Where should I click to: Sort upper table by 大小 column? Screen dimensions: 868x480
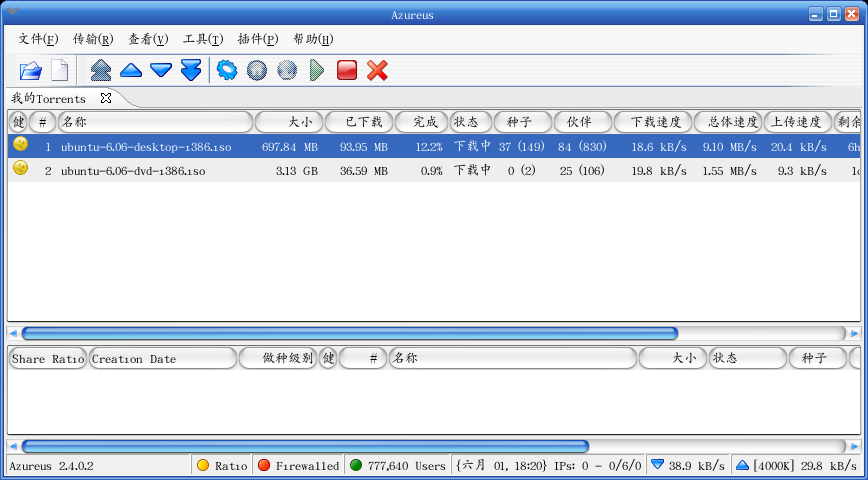point(289,122)
